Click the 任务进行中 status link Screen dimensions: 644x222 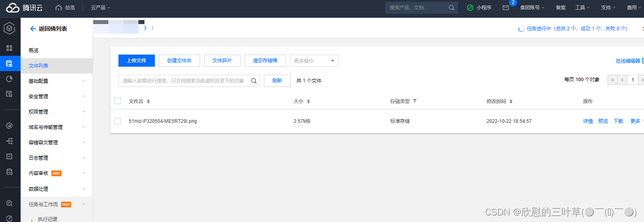(x=577, y=29)
